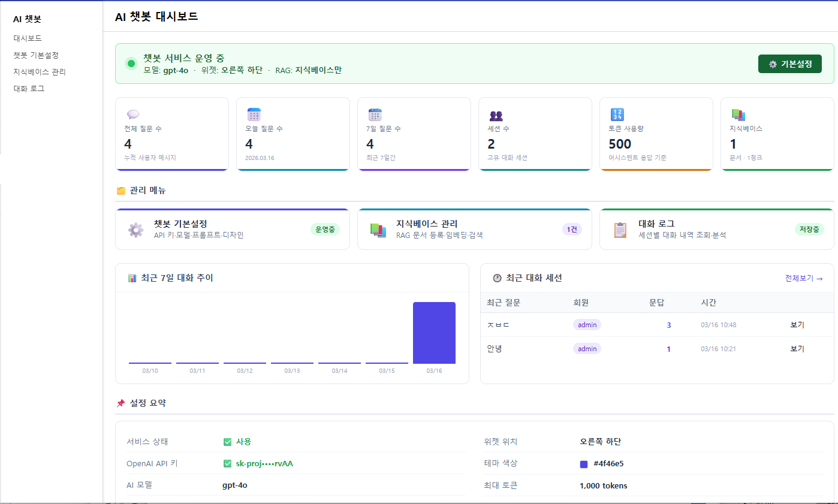Click the calendar icon in 오늘 질문 수 card
Screen dimensions: 838x504
coord(254,114)
